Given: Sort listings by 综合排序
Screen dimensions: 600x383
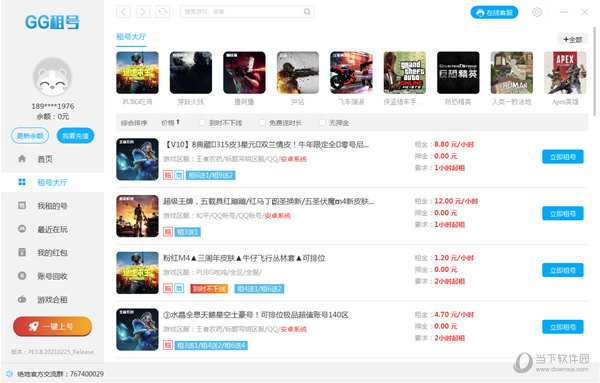Looking at the screenshot, I should pos(134,123).
